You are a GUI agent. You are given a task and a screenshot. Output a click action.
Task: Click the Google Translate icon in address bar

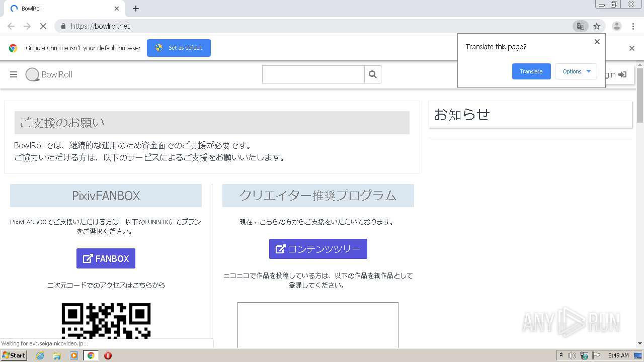tap(580, 26)
